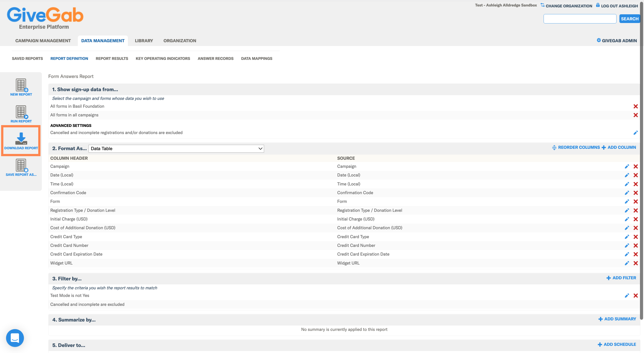Delete the Date (Local) column

pos(636,175)
